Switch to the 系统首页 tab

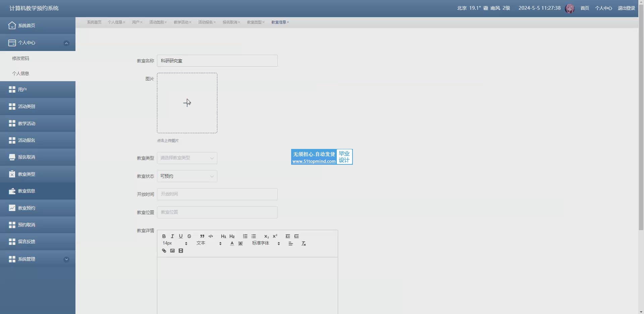click(x=94, y=22)
